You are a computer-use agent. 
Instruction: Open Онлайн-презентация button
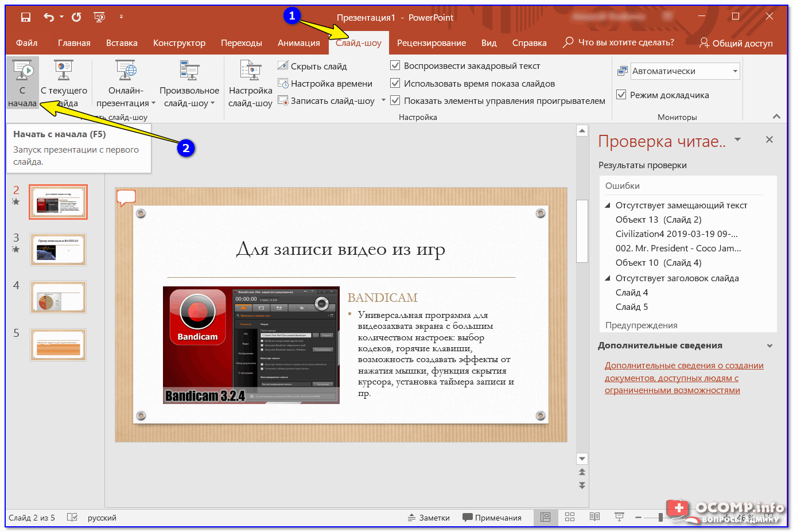point(126,83)
